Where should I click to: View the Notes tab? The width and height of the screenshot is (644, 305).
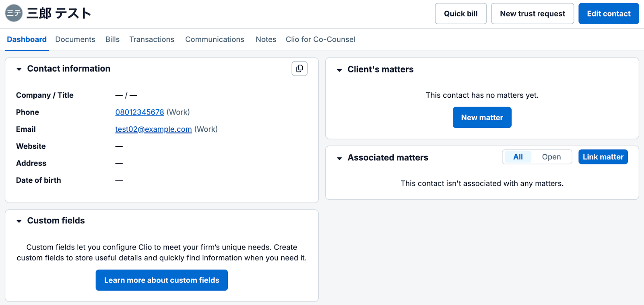[x=266, y=39]
